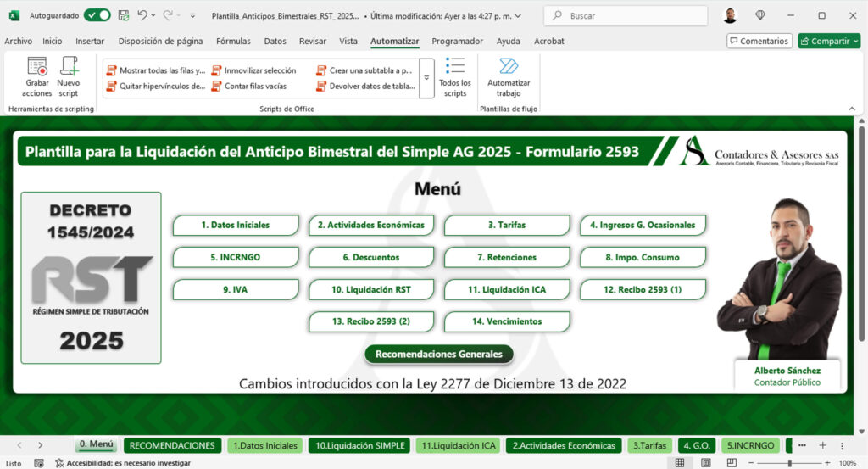
Task: Click the save icon in title bar
Action: (124, 15)
